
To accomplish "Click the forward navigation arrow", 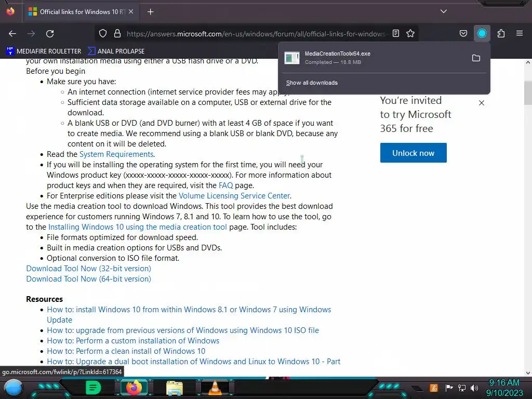I will coord(31,34).
